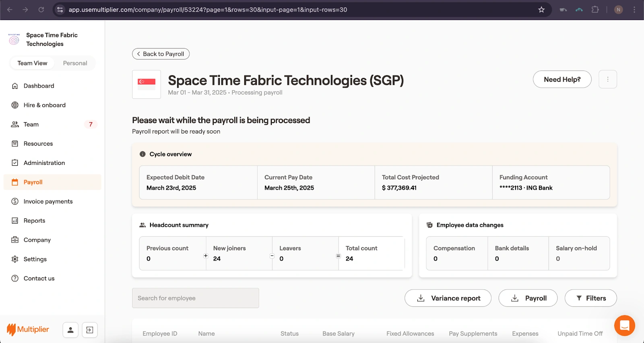
Task: Switch to Team View tab
Action: 33,63
